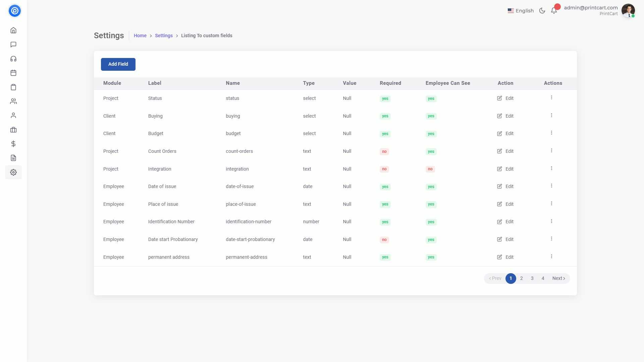Screen dimensions: 644x362
Task: Open three-dot actions menu for Status row
Action: click(x=551, y=98)
